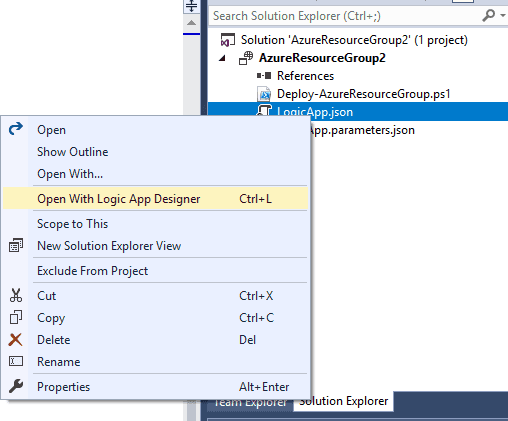Choose New Solution Explorer View
Image resolution: width=508 pixels, height=421 pixels.
155,246
